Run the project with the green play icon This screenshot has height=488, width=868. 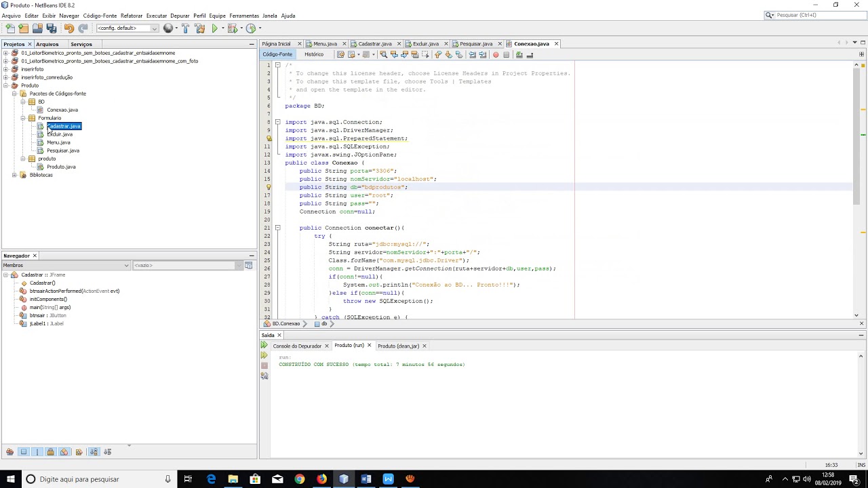tap(214, 28)
